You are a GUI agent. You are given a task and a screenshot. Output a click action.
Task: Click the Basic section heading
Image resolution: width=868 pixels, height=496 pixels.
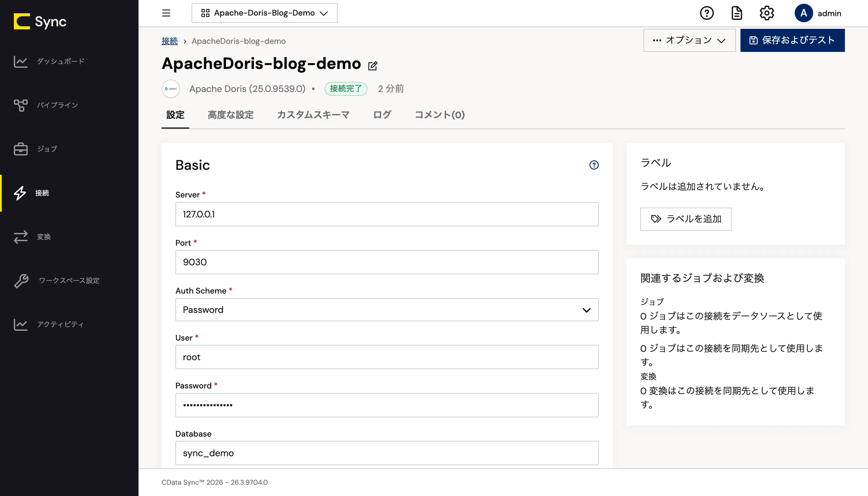[x=192, y=165]
